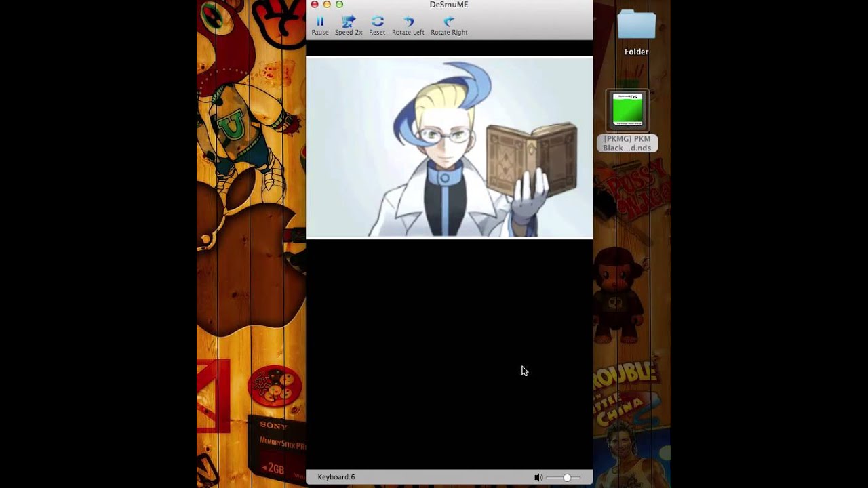Rotate the display left
868x488 pixels.
click(x=408, y=26)
